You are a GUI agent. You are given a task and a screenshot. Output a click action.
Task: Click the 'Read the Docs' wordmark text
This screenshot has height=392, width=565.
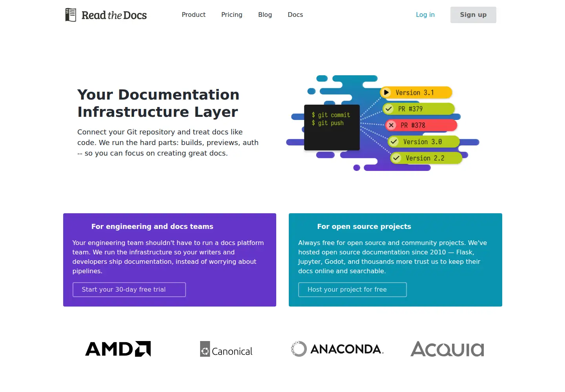coord(114,15)
